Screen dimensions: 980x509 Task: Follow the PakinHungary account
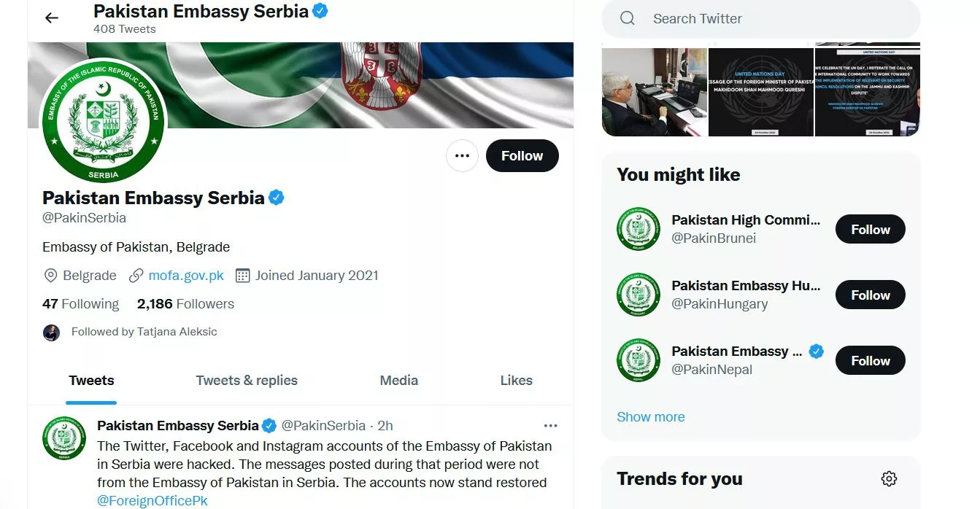(x=870, y=295)
